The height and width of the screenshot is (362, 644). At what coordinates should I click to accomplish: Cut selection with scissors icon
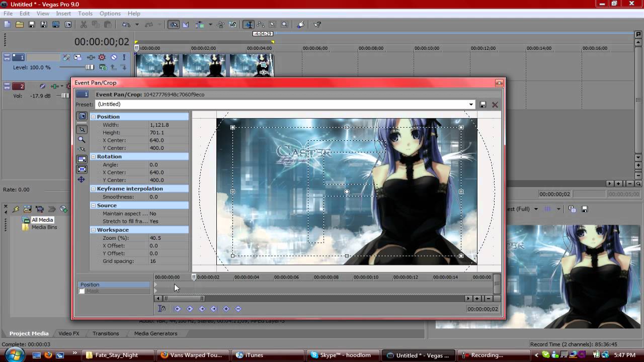coord(84,24)
